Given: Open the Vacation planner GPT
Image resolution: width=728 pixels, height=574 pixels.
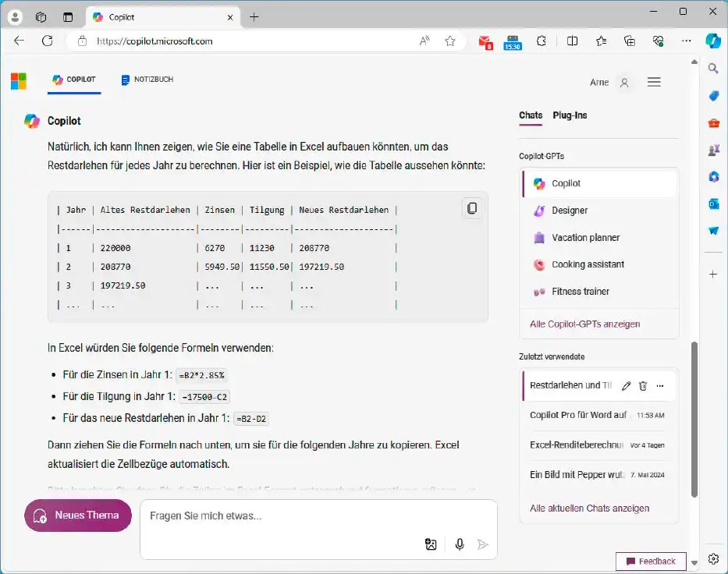Looking at the screenshot, I should click(600, 238).
